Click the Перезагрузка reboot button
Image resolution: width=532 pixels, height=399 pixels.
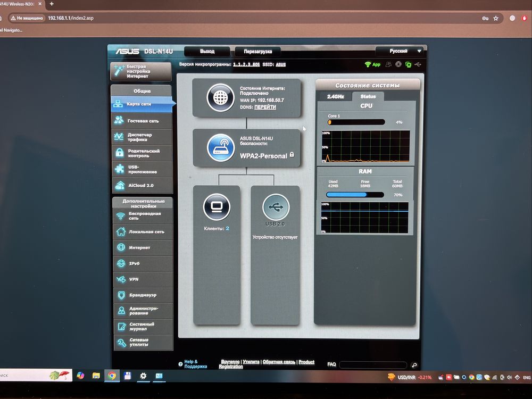point(257,52)
